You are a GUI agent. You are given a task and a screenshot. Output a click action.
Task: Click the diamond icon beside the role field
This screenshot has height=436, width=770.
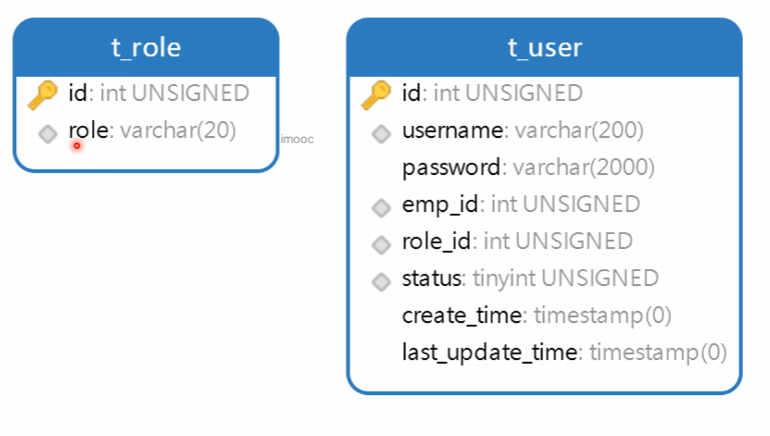(47, 133)
